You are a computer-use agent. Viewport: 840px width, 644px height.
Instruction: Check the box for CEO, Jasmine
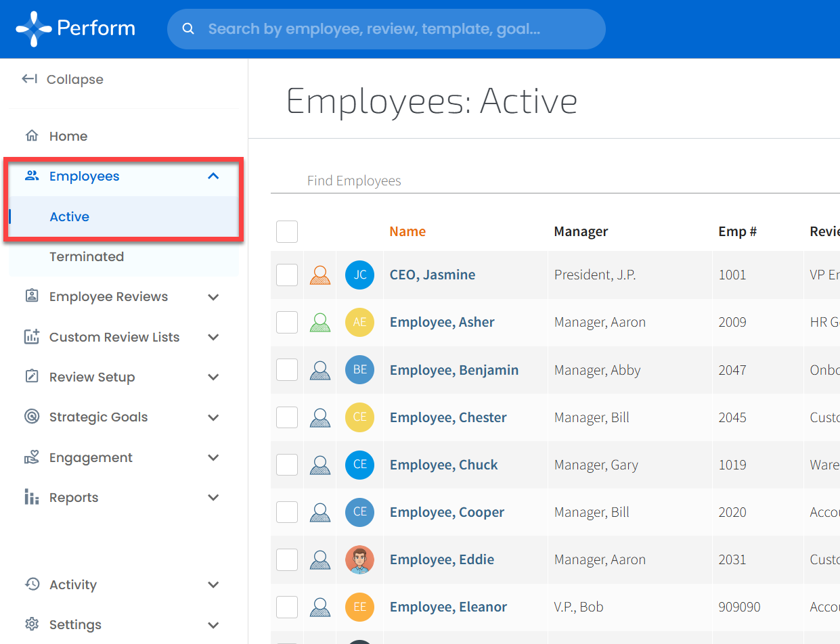pos(287,275)
